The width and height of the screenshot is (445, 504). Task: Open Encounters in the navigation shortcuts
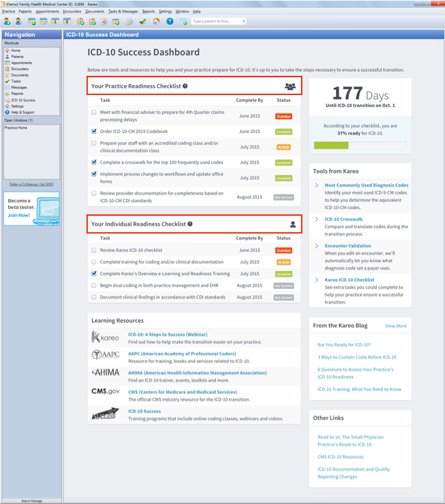19,69
